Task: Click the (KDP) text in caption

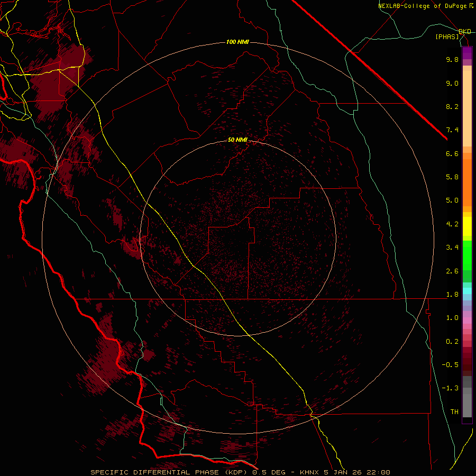Action: [x=235, y=472]
